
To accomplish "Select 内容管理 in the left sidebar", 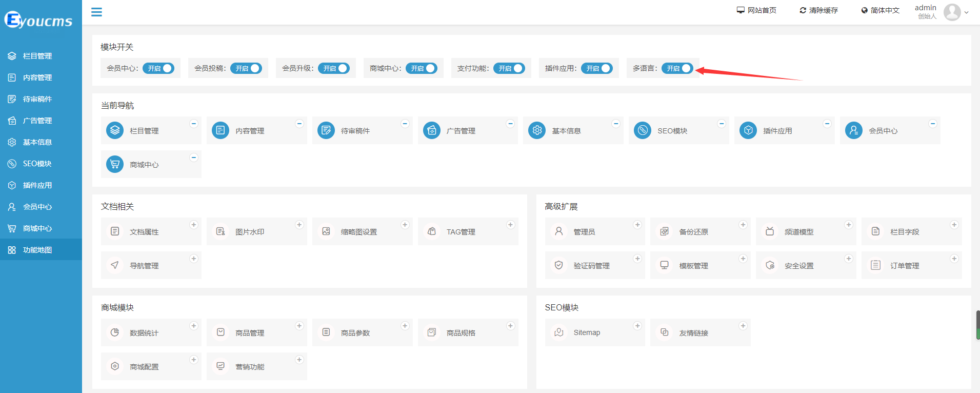I will point(37,77).
